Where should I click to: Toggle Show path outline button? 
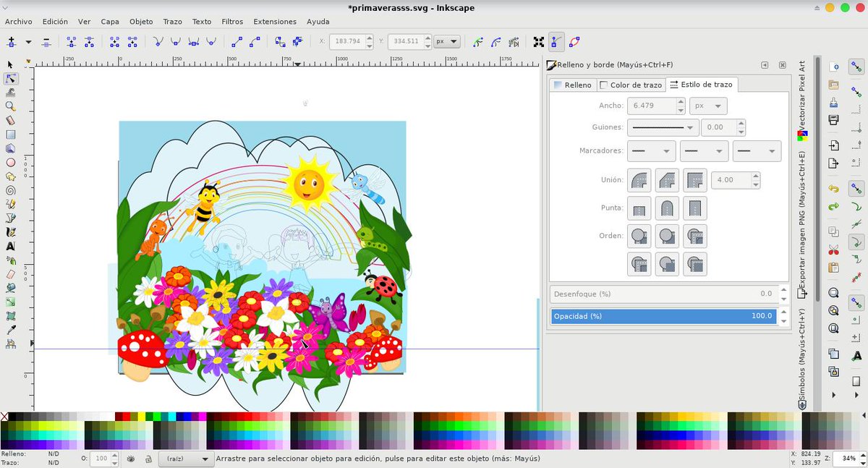point(574,41)
